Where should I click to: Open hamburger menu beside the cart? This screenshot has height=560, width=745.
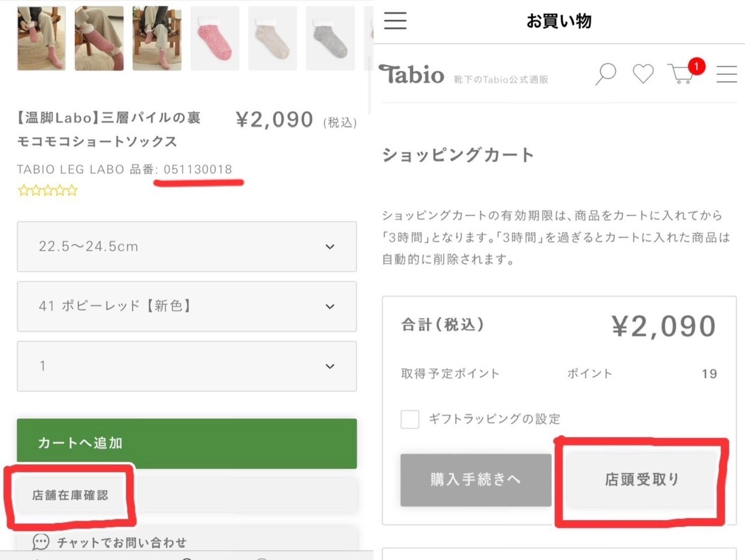[726, 74]
